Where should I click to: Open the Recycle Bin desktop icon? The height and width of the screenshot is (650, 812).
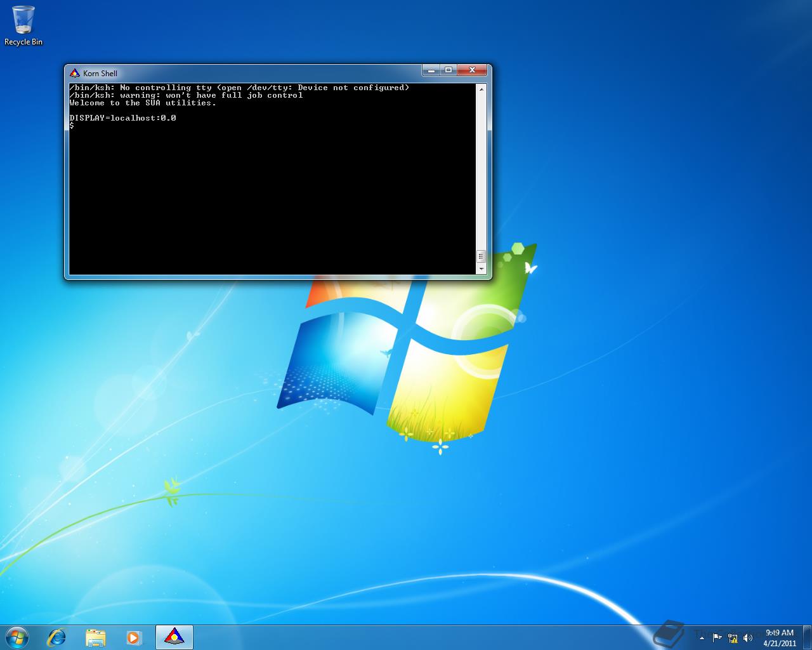tap(23, 25)
